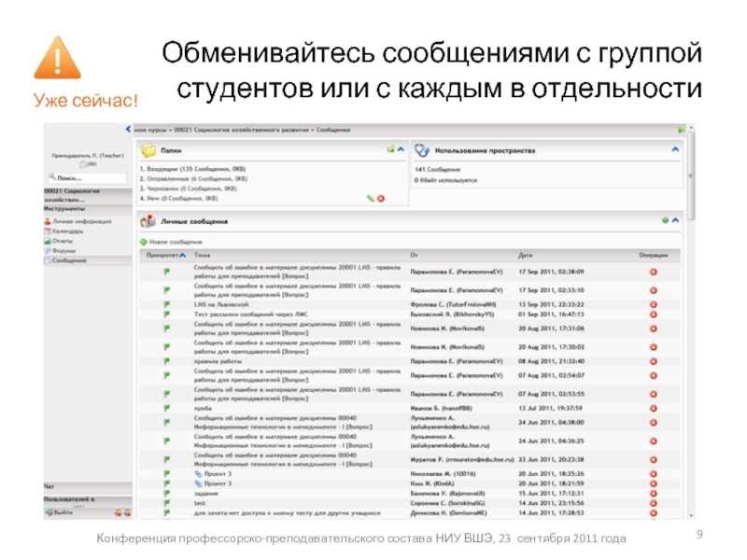Open the course name link in the breadcrumb
The image size is (747, 560).
242,130
